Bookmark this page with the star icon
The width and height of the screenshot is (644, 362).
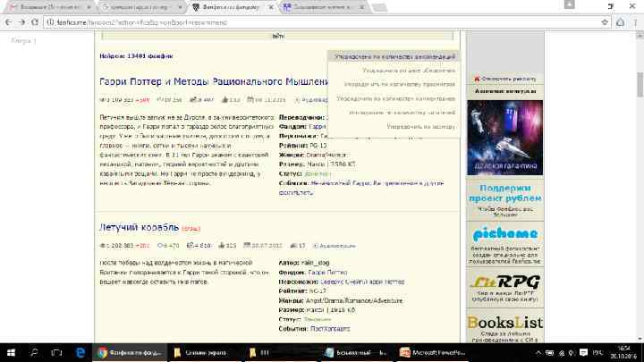pos(604,22)
